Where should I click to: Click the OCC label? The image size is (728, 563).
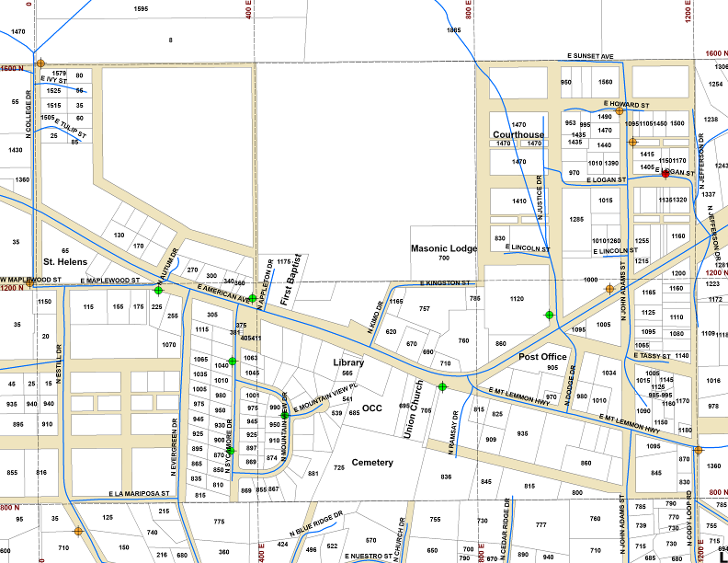tap(371, 408)
